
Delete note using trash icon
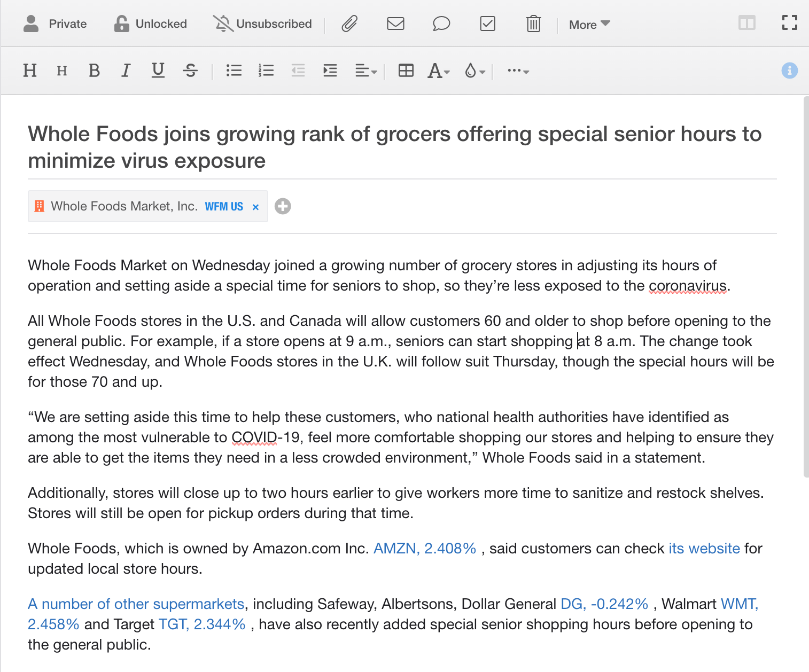[533, 24]
